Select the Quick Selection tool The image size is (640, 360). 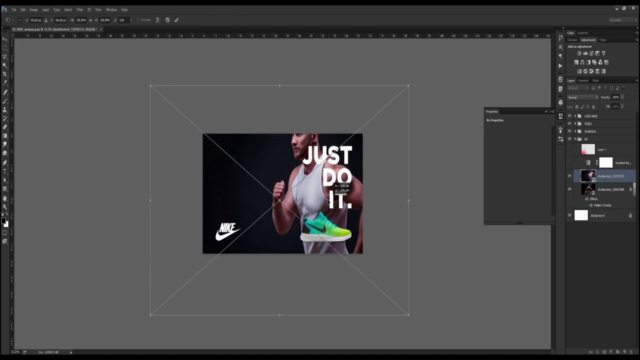coord(5,65)
